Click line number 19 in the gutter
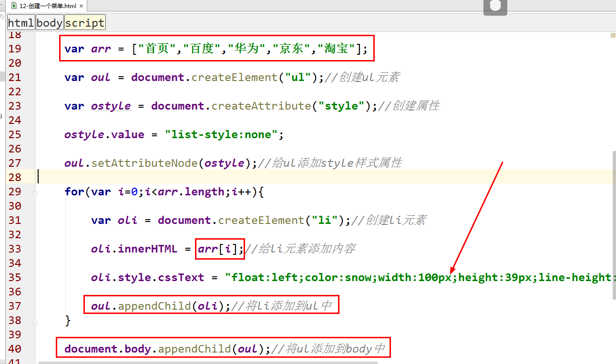The width and height of the screenshot is (616, 364). 14,48
